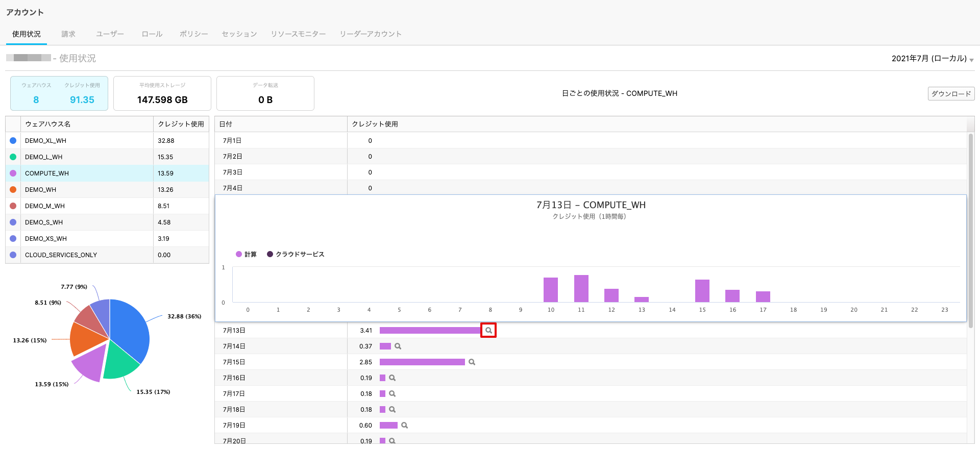Viewport: 980px width, 449px height.
Task: Open the 2021年7月 month dropdown
Action: point(932,59)
